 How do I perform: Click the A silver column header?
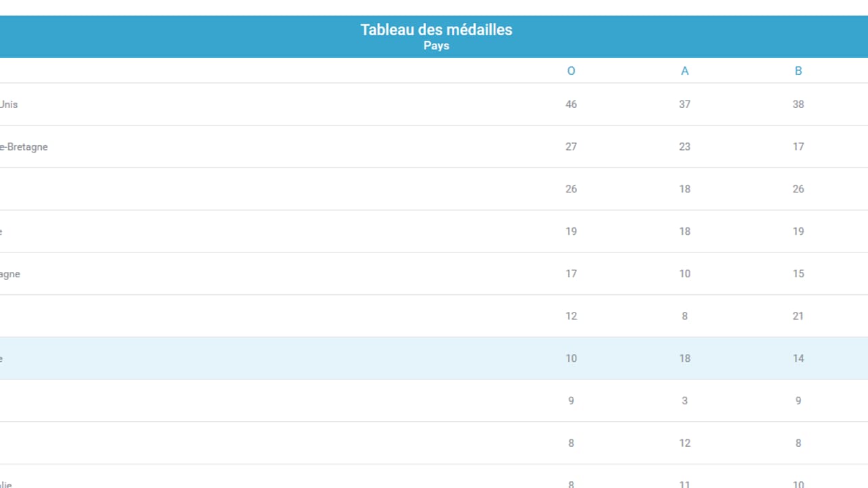(x=684, y=71)
